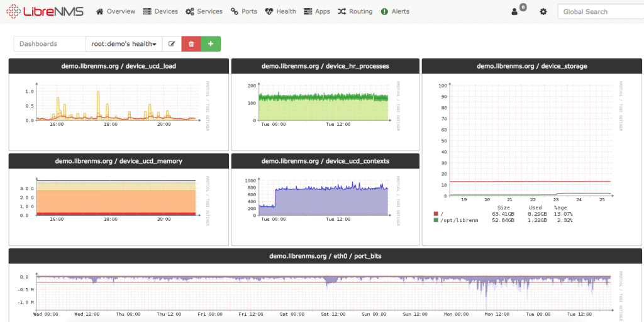Expand the root:demo's health dashboard dropdown
This screenshot has height=322, width=644.
click(124, 44)
